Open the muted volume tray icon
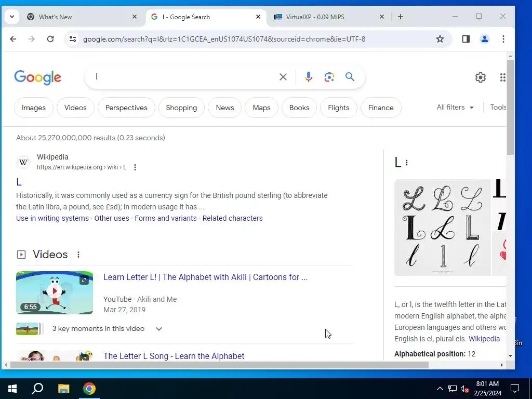 pyautogui.click(x=465, y=389)
